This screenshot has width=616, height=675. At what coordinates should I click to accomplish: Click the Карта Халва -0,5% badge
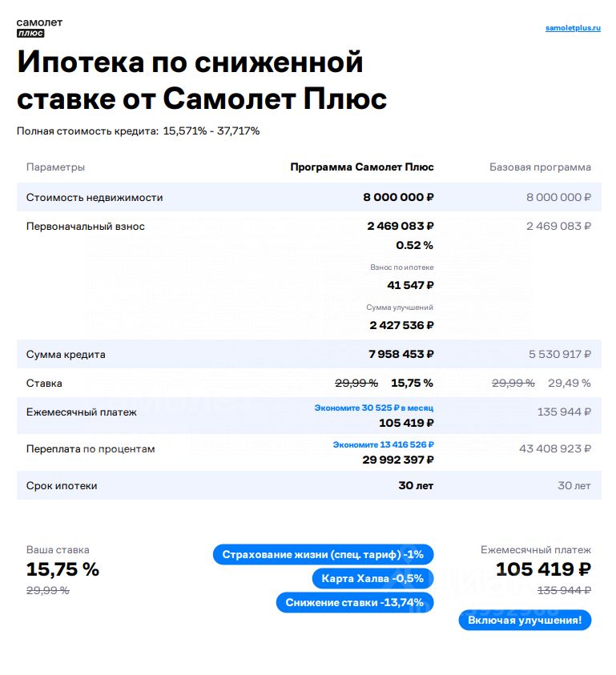[372, 578]
